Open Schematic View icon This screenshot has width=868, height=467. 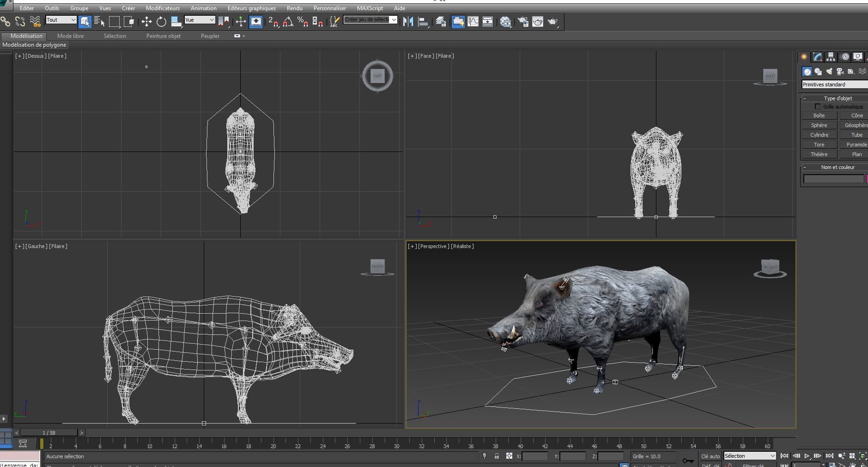488,21
